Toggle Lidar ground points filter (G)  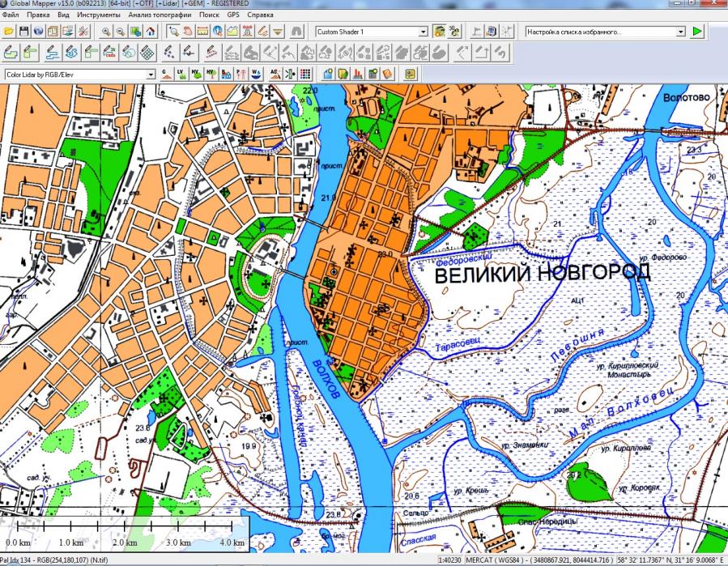point(166,74)
